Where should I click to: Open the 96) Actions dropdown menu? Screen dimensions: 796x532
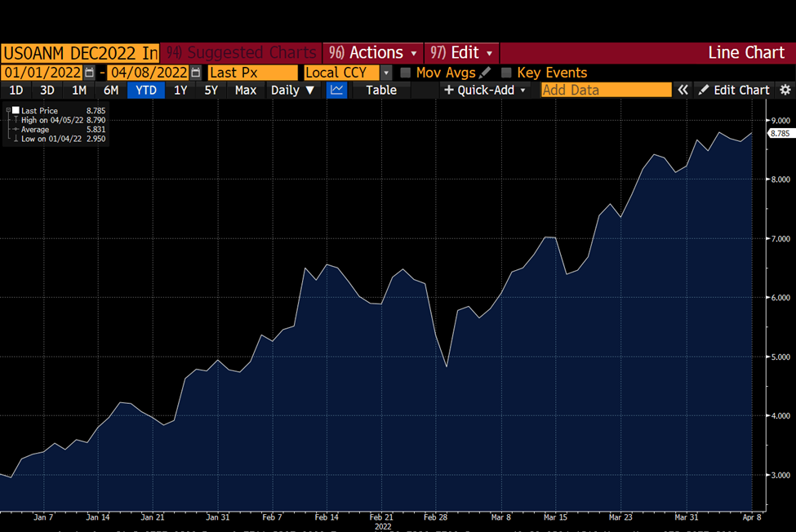(372, 53)
